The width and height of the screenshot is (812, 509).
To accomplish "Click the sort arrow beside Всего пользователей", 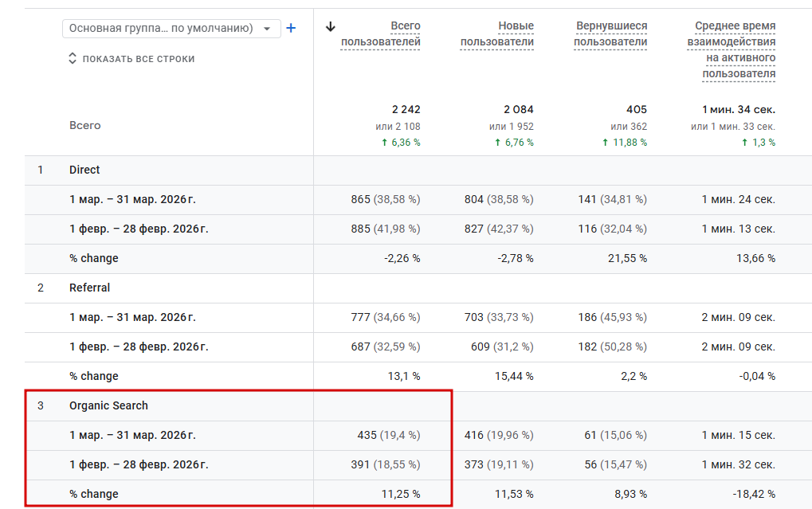I will (x=331, y=26).
